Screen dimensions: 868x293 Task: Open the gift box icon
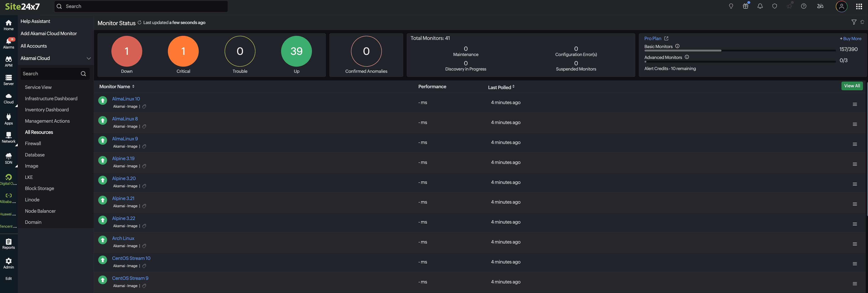[745, 6]
